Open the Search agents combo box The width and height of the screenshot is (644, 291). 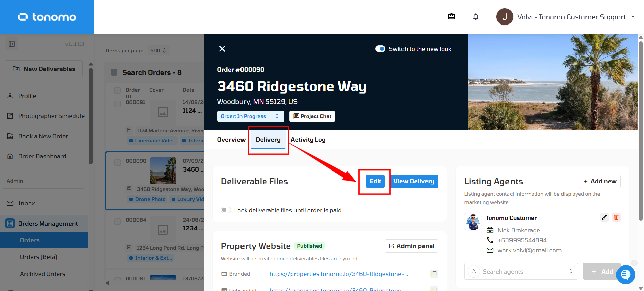click(521, 271)
